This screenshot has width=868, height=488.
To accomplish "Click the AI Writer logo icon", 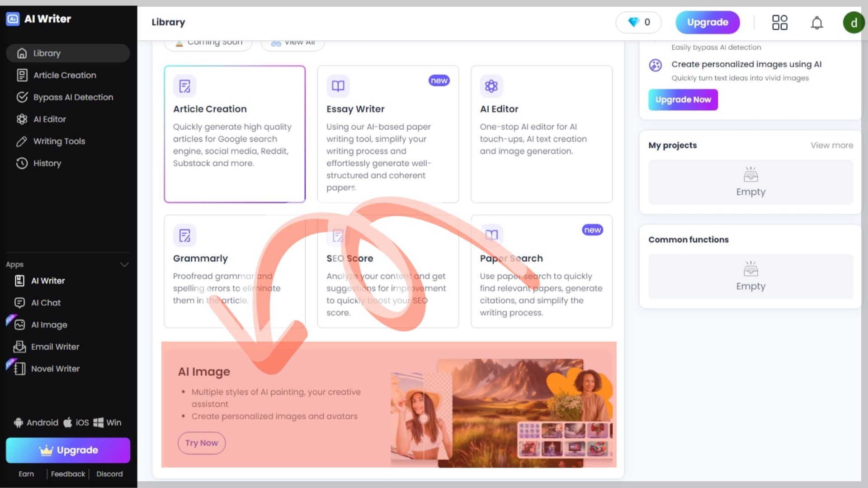I will coord(13,19).
